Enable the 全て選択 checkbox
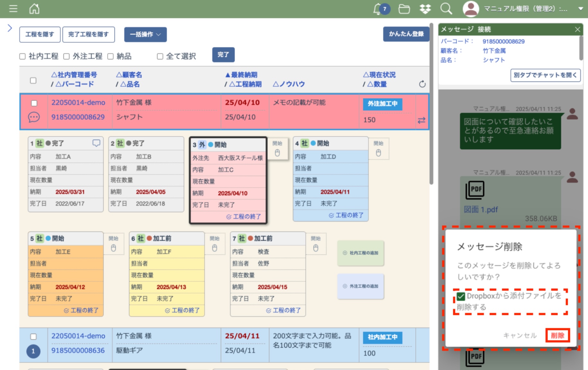588x370 pixels. 160,57
